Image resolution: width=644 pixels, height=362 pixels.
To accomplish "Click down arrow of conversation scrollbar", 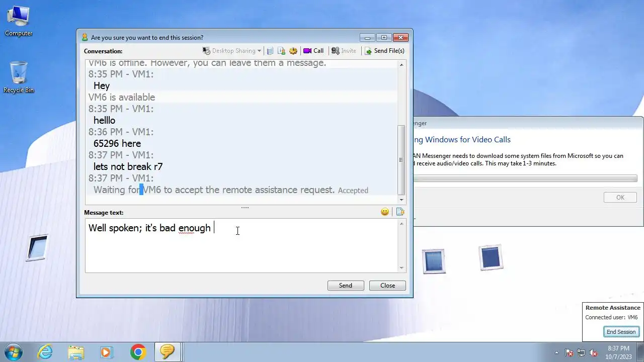I will click(x=401, y=200).
